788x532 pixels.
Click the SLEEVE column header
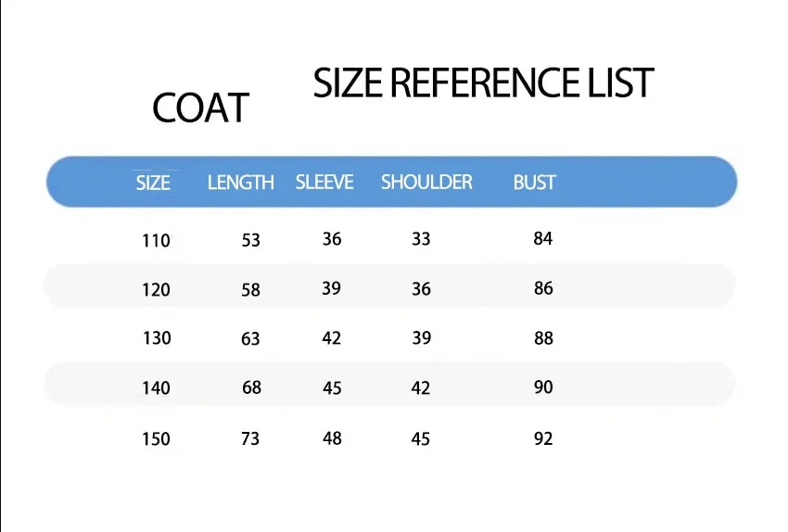coord(324,182)
